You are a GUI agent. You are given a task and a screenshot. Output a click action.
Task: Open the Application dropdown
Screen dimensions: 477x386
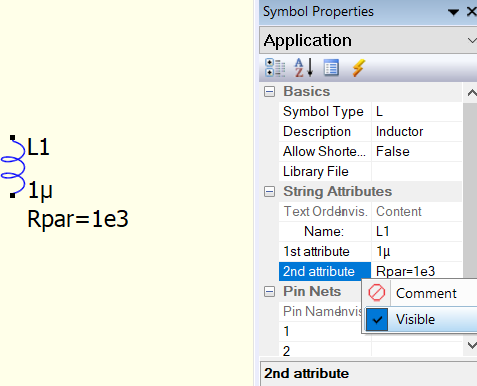471,41
